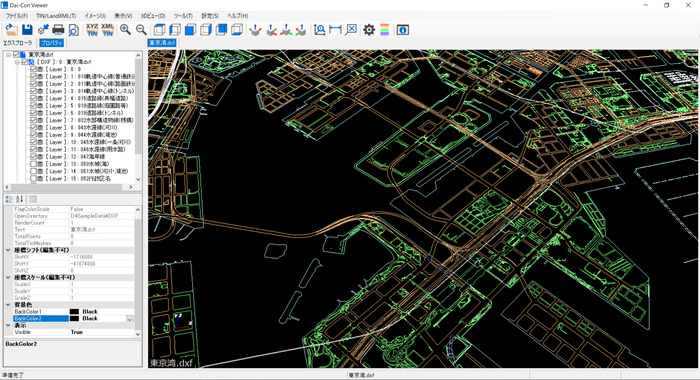Collapse the 東京湾.dxf root tree node
This screenshot has height=380, width=700.
coord(8,54)
